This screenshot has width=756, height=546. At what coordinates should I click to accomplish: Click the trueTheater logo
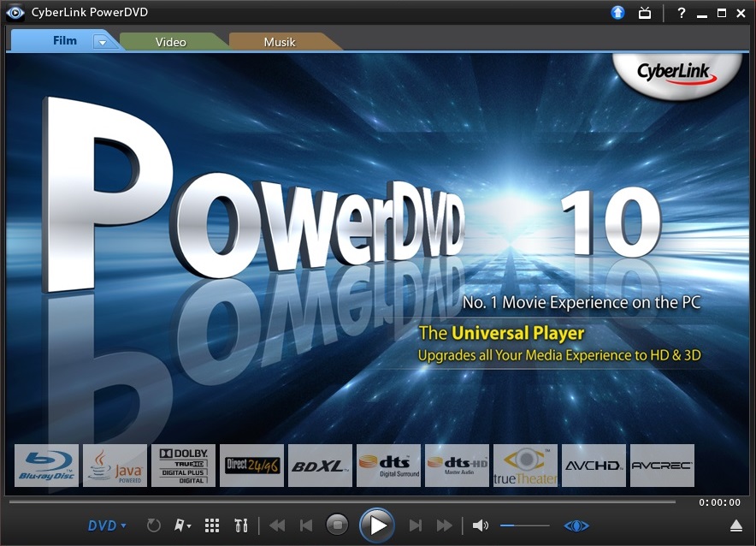[526, 466]
